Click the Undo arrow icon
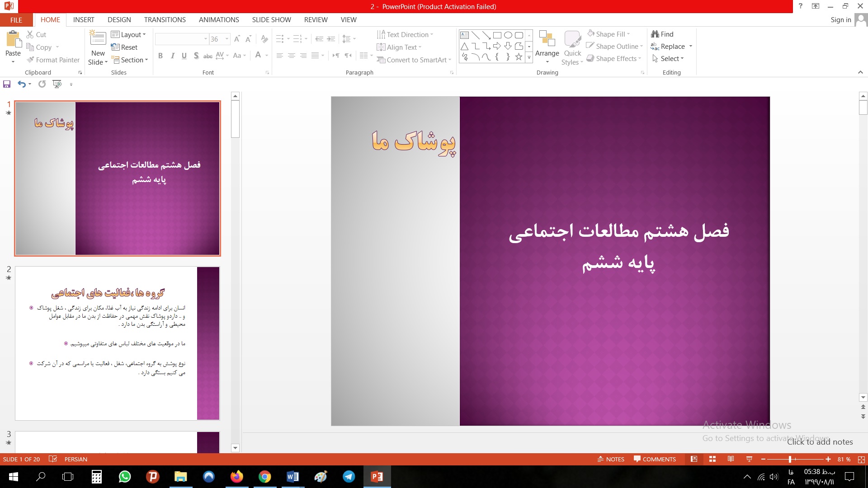868x488 pixels. tap(21, 84)
